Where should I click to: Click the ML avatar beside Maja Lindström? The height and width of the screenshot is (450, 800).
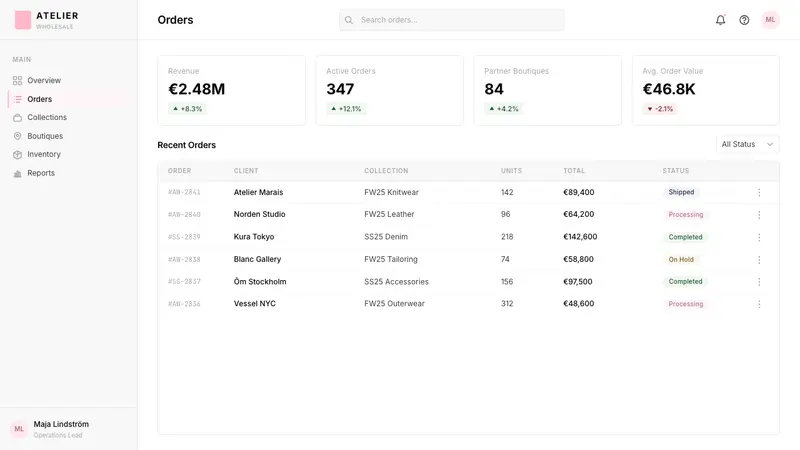[19, 429]
